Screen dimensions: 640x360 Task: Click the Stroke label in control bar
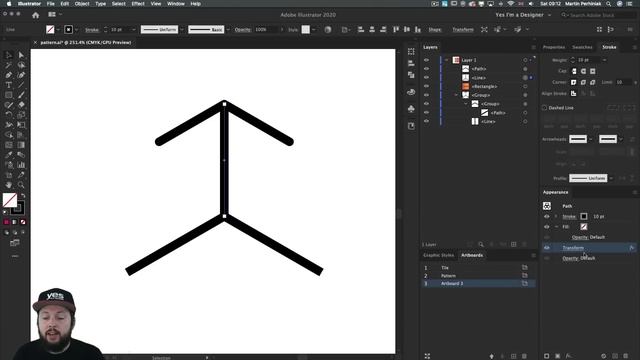pos(91,29)
